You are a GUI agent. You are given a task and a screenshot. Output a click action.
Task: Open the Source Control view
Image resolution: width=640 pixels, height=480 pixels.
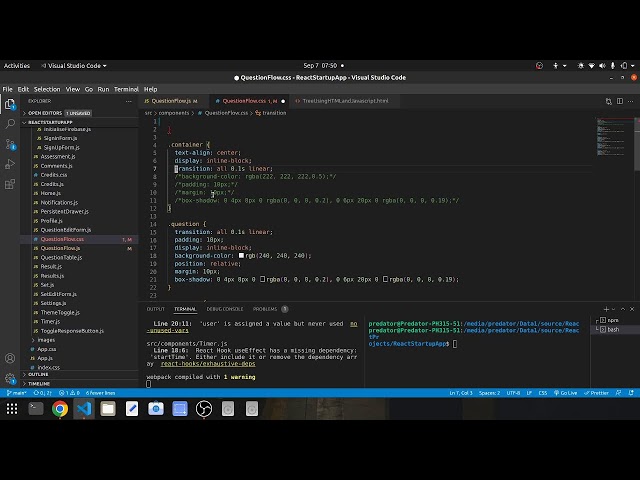[10, 144]
